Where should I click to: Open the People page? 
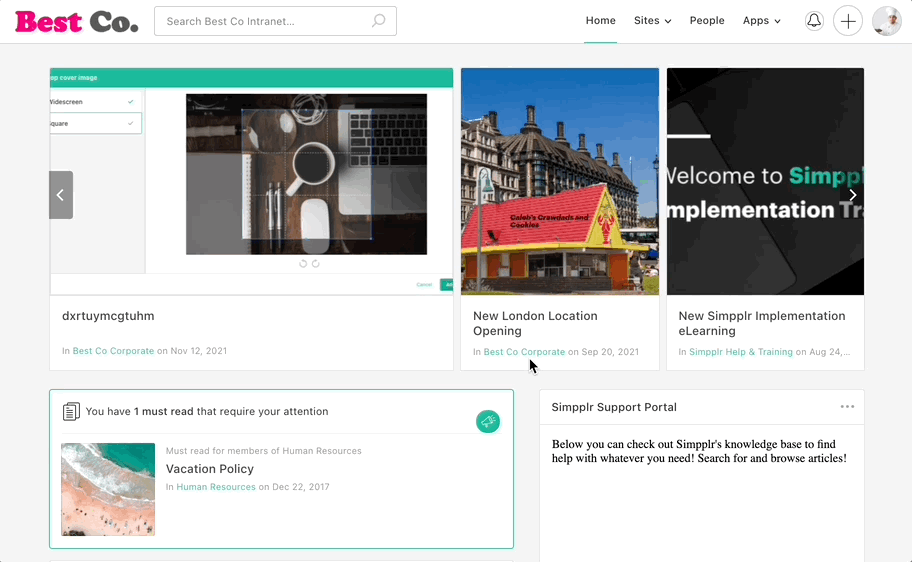click(x=707, y=20)
